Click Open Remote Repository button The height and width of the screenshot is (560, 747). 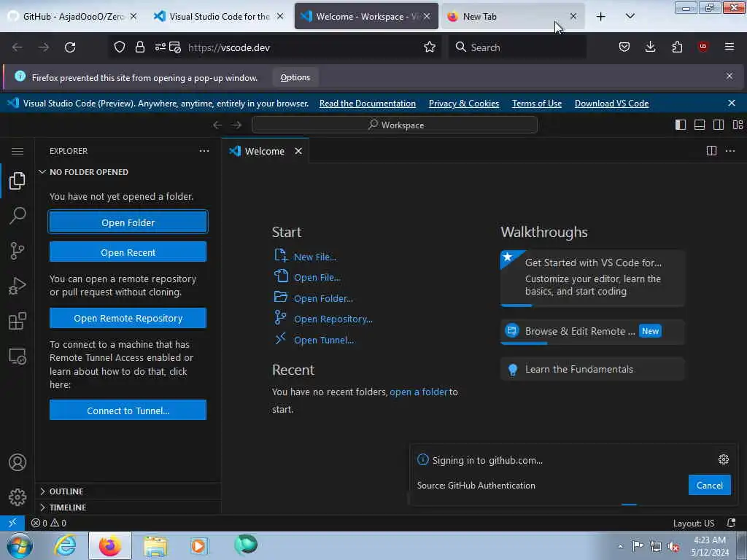coord(128,318)
